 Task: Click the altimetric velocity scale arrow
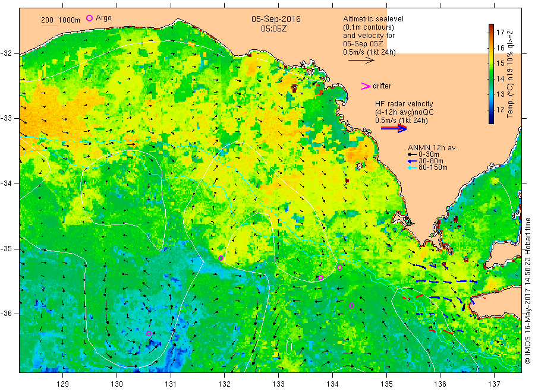click(361, 61)
